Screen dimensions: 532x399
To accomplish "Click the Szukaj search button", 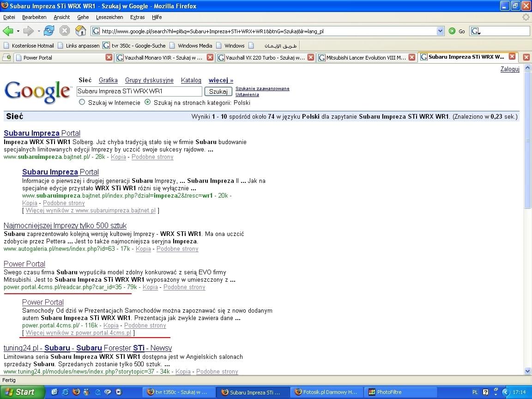I will coord(218,91).
